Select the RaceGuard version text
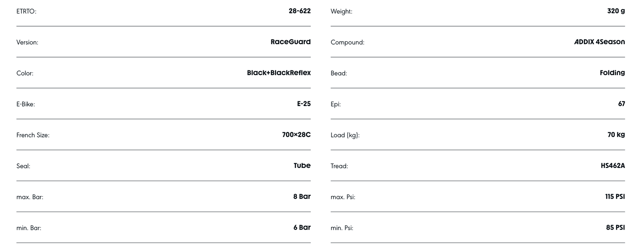Image resolution: width=644 pixels, height=252 pixels. point(290,42)
